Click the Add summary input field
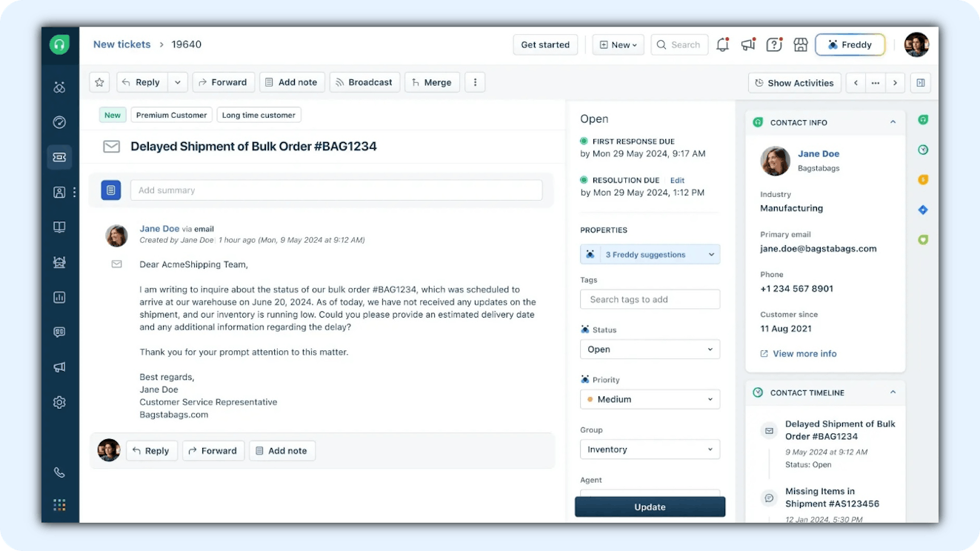 click(336, 190)
